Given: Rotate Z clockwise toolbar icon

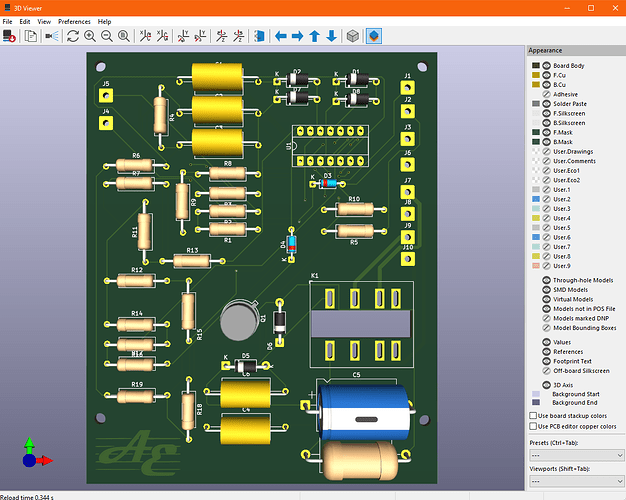Looking at the screenshot, I should pyautogui.click(x=221, y=36).
